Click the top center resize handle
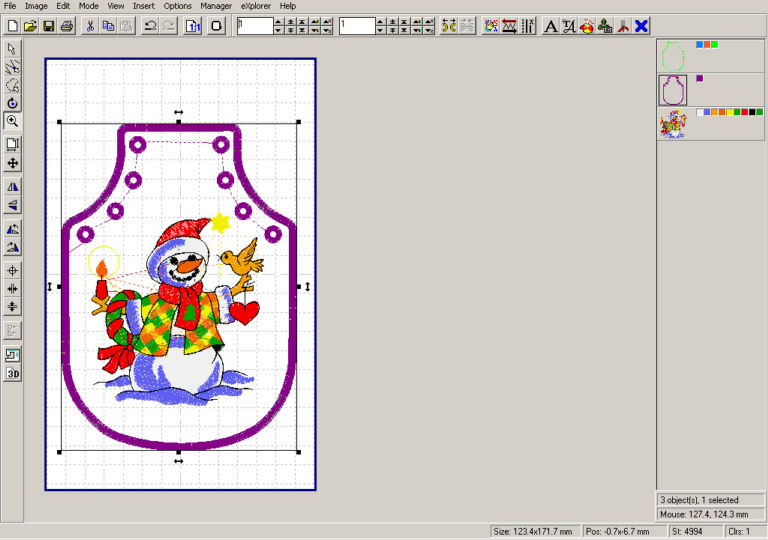 179,122
